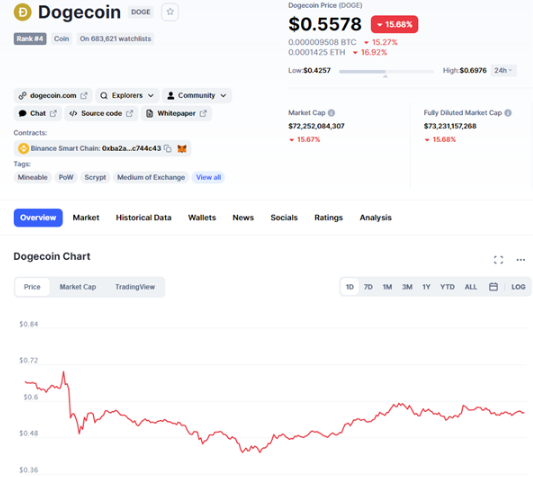Open the Historical Data tab
Screen dimensions: 533x477
click(x=143, y=218)
